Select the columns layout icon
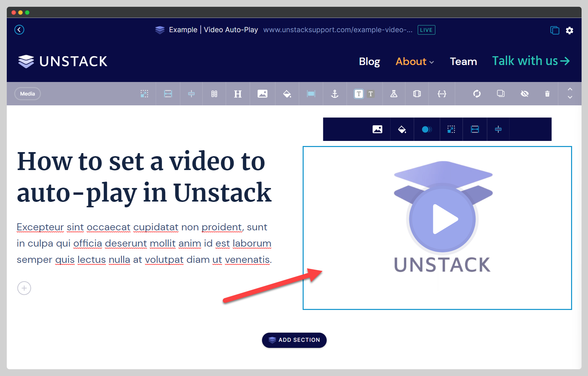The width and height of the screenshot is (588, 376). pyautogui.click(x=214, y=94)
